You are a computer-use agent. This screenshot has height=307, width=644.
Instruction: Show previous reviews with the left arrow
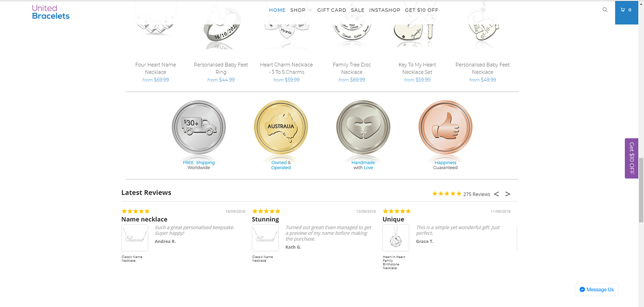pos(496,194)
